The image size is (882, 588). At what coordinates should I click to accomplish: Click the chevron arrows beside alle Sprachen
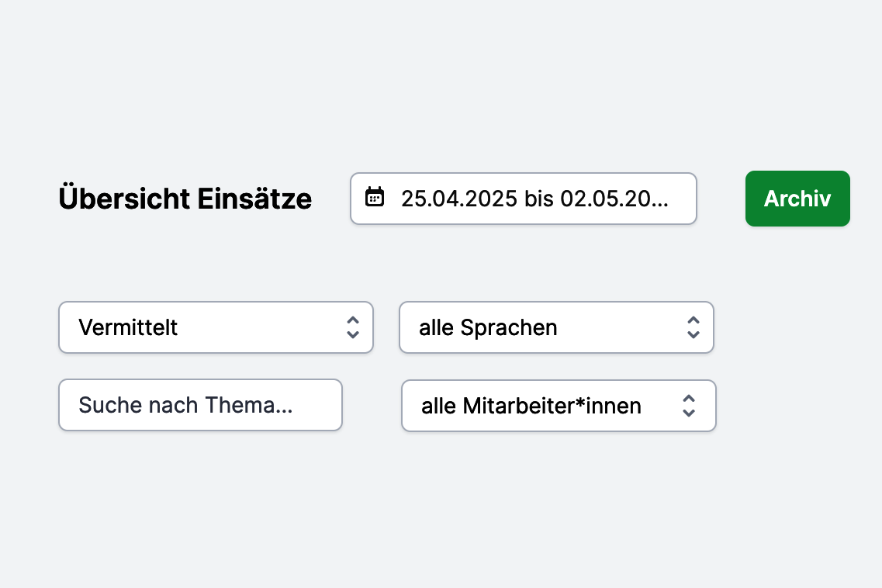(x=693, y=327)
